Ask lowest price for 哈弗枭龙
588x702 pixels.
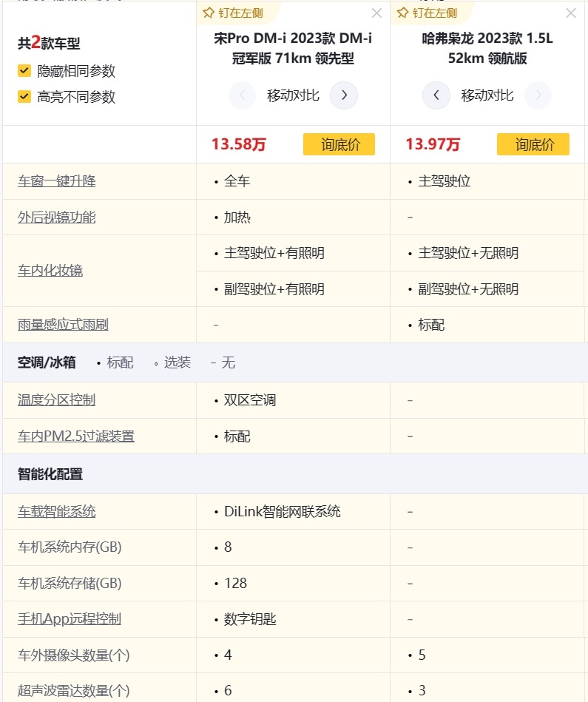click(533, 144)
